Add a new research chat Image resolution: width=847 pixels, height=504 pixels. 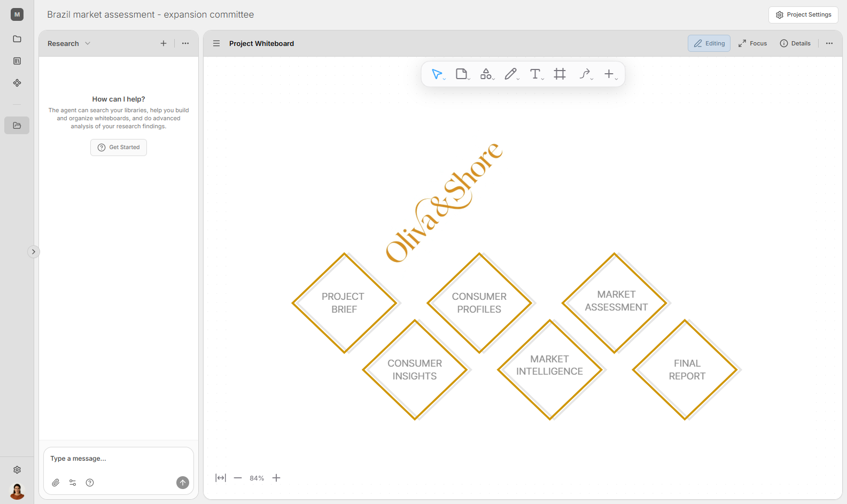click(164, 43)
